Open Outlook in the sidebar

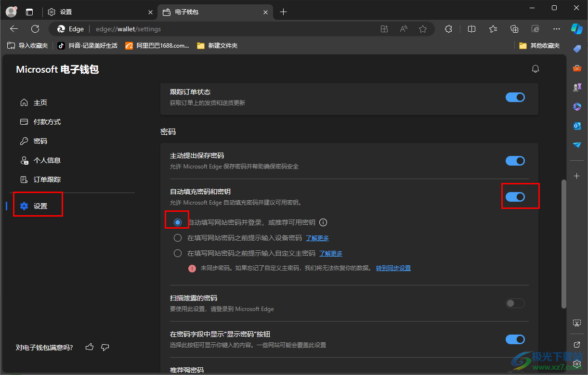pos(577,126)
